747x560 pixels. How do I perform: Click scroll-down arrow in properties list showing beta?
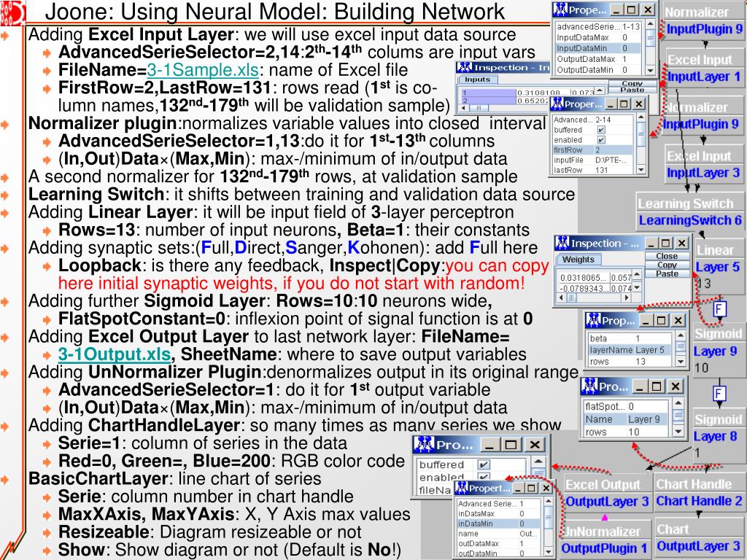click(681, 362)
